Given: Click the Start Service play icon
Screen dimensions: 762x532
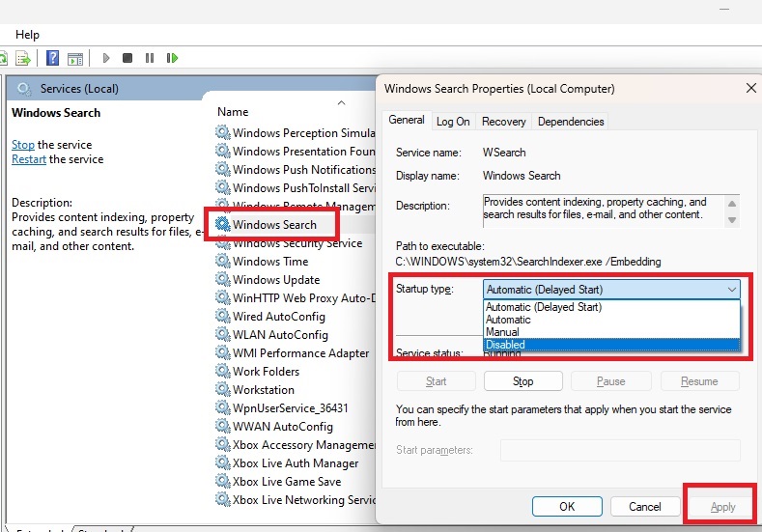Looking at the screenshot, I should click(x=106, y=58).
